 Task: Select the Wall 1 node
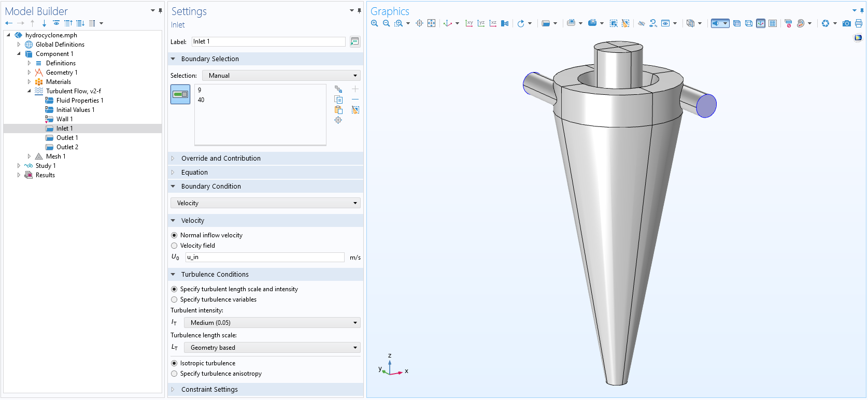point(64,119)
